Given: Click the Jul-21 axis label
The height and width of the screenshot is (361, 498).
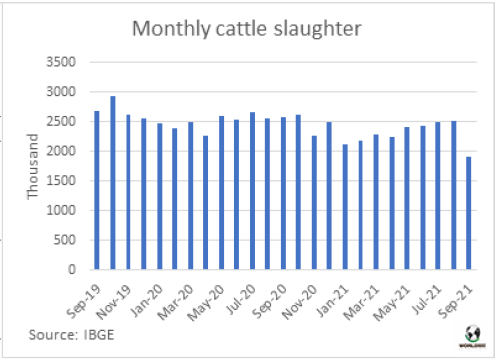Looking at the screenshot, I should [427, 299].
